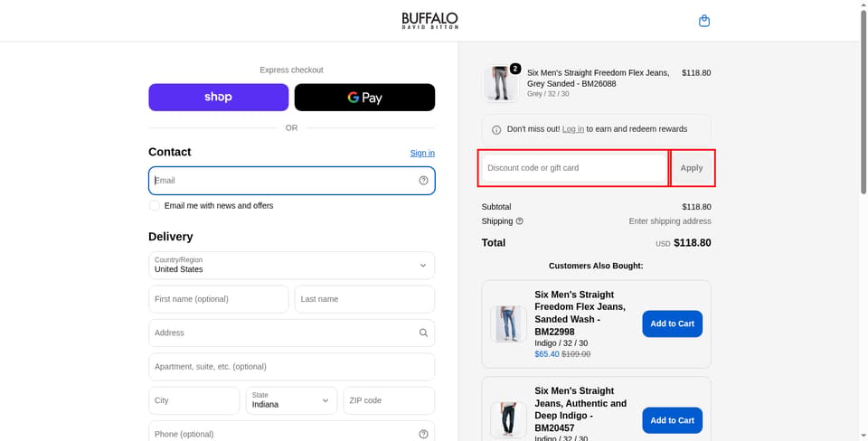Pay with Google Pay express button

364,98
